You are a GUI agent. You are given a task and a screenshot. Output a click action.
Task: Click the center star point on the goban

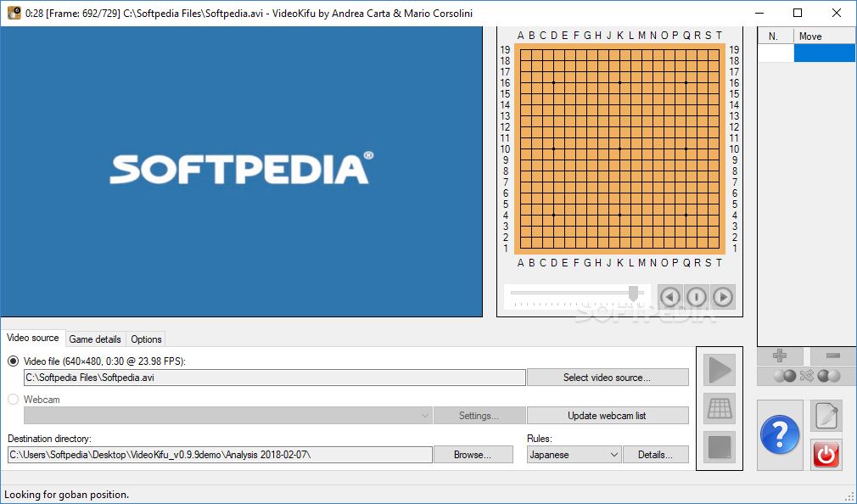619,148
